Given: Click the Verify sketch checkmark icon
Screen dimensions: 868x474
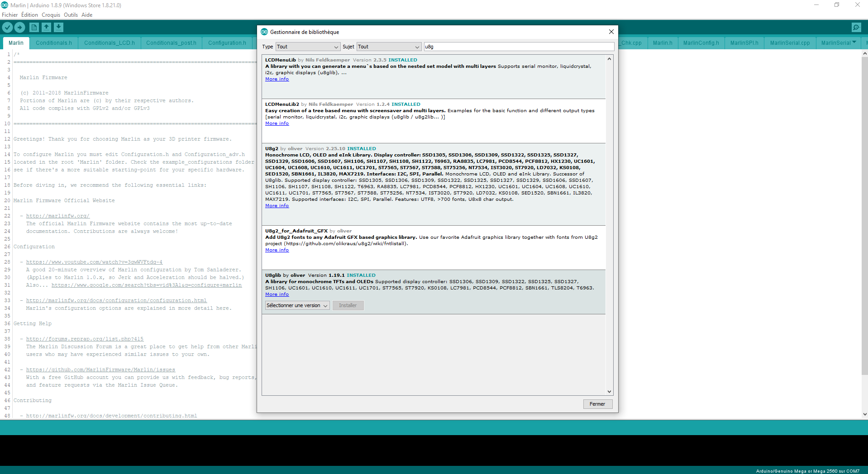Looking at the screenshot, I should pos(7,27).
